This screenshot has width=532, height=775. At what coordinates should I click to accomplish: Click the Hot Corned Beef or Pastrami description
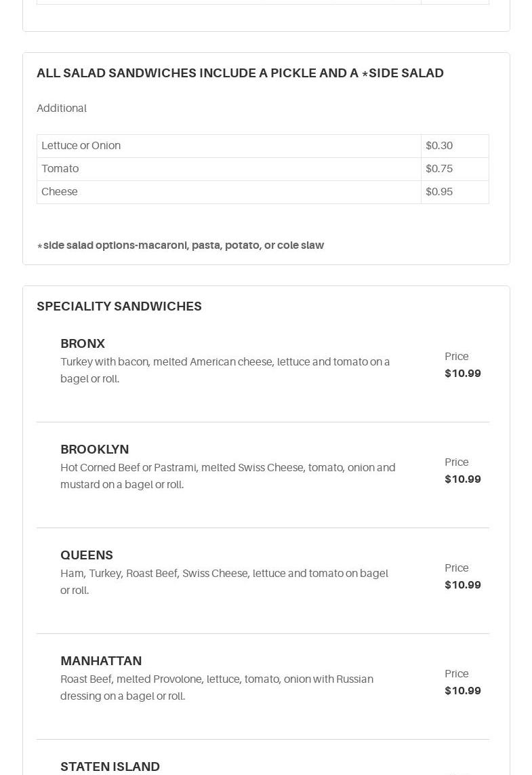point(228,476)
